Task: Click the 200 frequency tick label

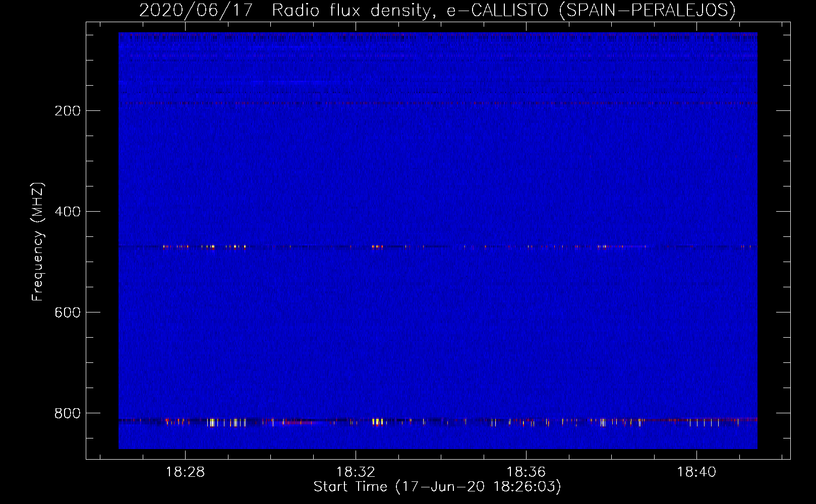Action: [68, 111]
